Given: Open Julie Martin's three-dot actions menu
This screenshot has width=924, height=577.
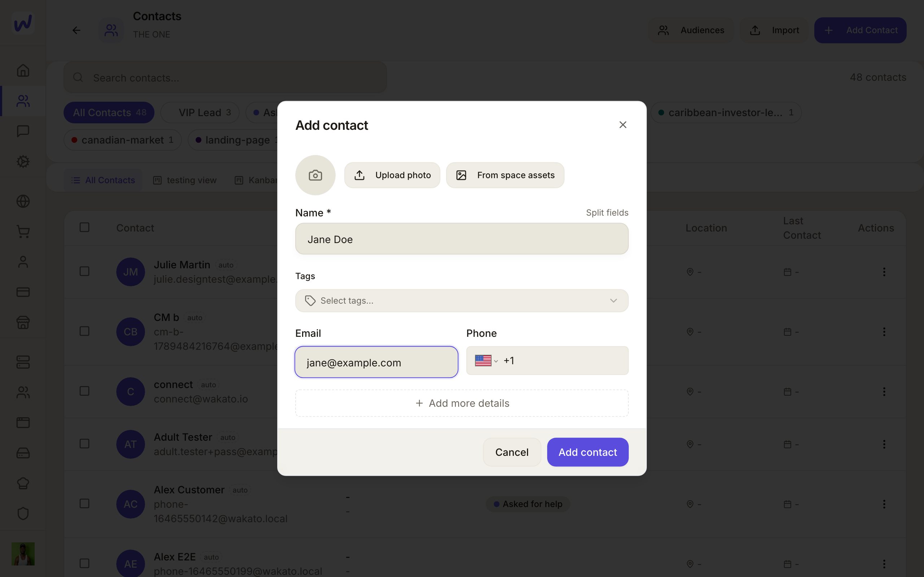Looking at the screenshot, I should point(884,272).
